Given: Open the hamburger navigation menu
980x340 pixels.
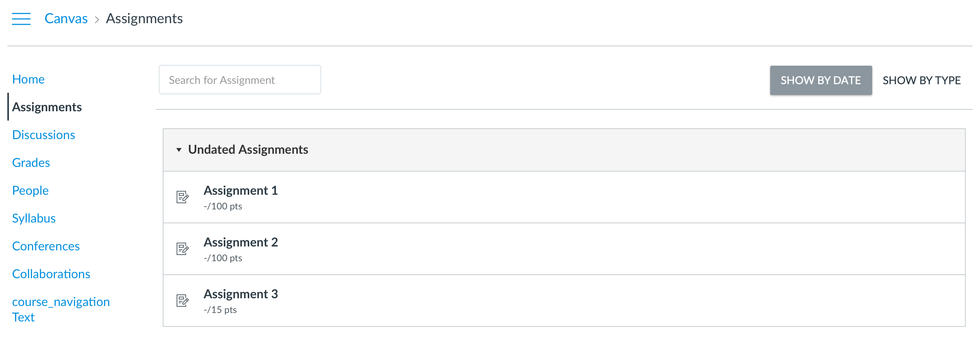Looking at the screenshot, I should (x=21, y=19).
